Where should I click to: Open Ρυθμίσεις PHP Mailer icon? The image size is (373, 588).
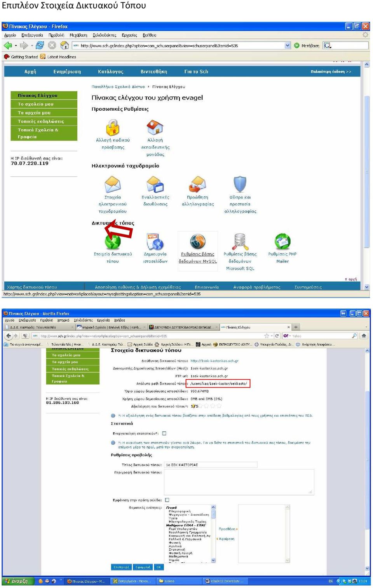(x=282, y=241)
